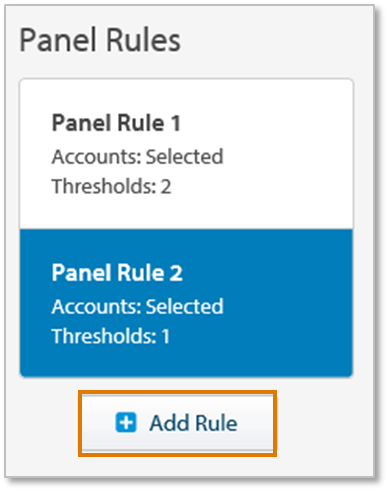Screen dimensions: 388x491
Task: Click Thresholds: 1 under Panel Rule 2
Action: point(111,335)
